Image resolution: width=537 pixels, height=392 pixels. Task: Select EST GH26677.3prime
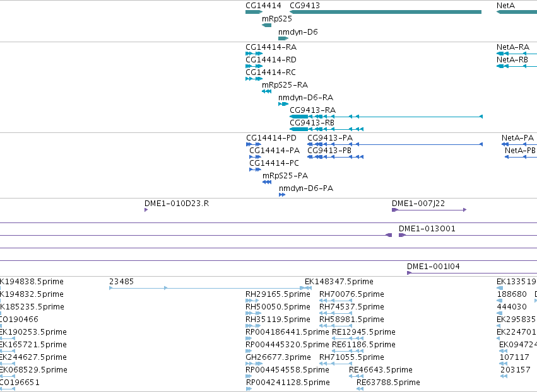click(x=278, y=357)
